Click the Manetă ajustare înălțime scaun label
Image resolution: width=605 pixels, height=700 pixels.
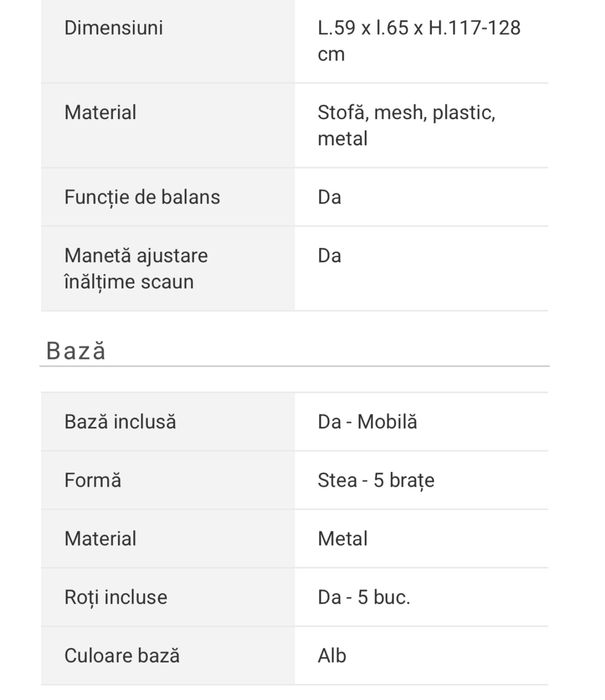(x=129, y=269)
